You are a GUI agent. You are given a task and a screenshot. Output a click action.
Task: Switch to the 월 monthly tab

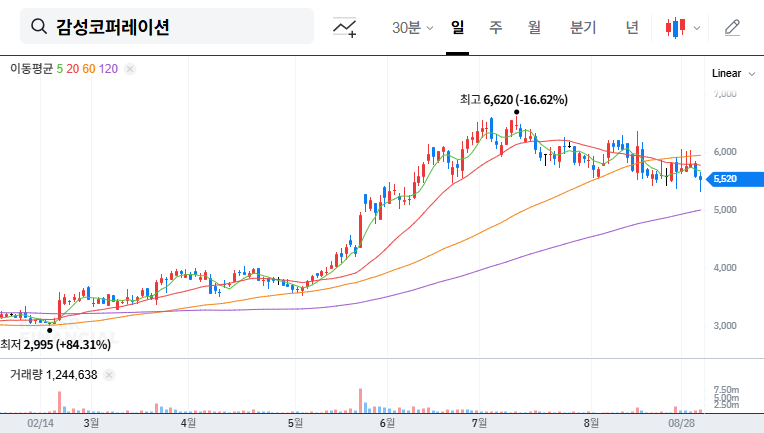coord(534,27)
